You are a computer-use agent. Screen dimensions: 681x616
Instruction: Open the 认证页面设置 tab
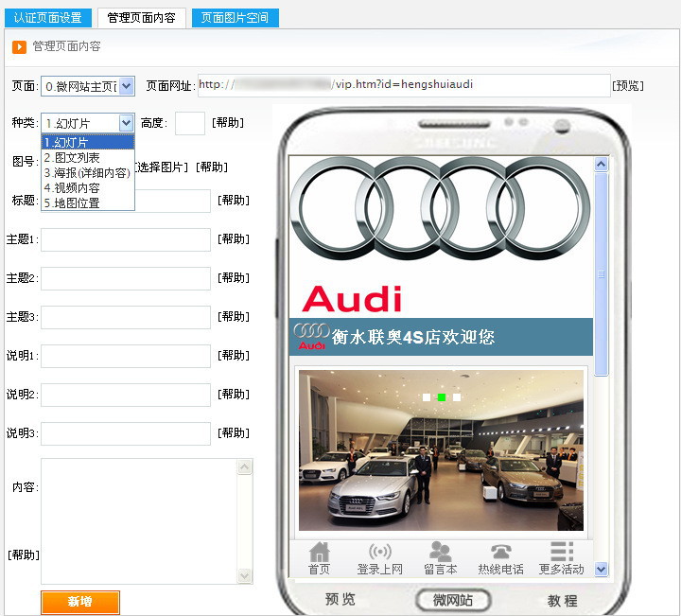[x=48, y=18]
